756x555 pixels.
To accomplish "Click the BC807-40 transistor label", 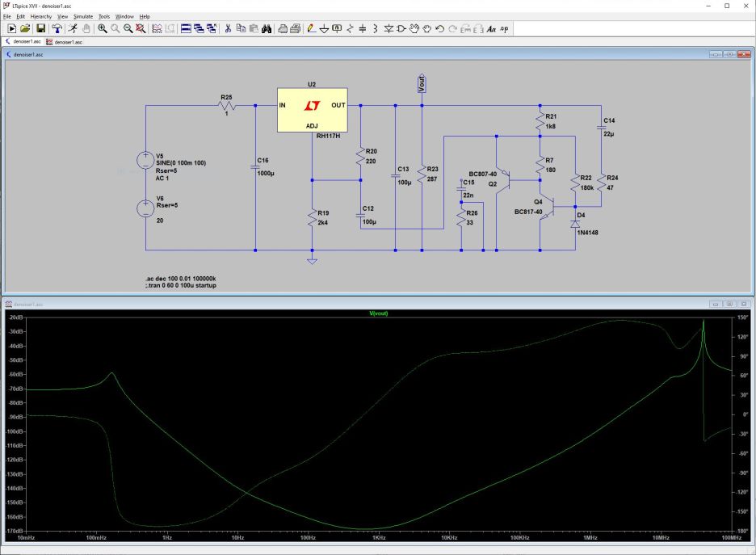I will [x=483, y=174].
